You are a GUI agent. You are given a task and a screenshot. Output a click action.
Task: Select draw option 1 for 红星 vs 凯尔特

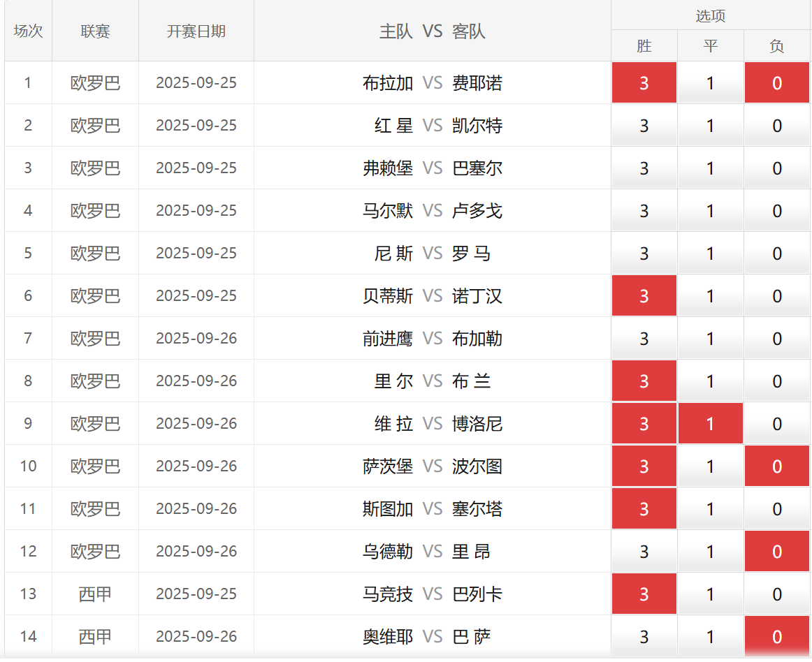[710, 126]
